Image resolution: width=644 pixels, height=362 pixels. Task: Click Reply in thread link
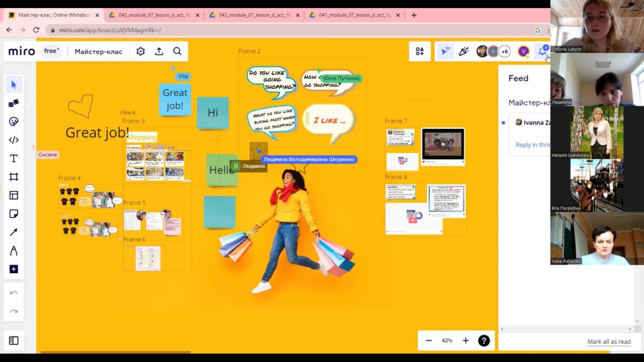pyautogui.click(x=533, y=145)
